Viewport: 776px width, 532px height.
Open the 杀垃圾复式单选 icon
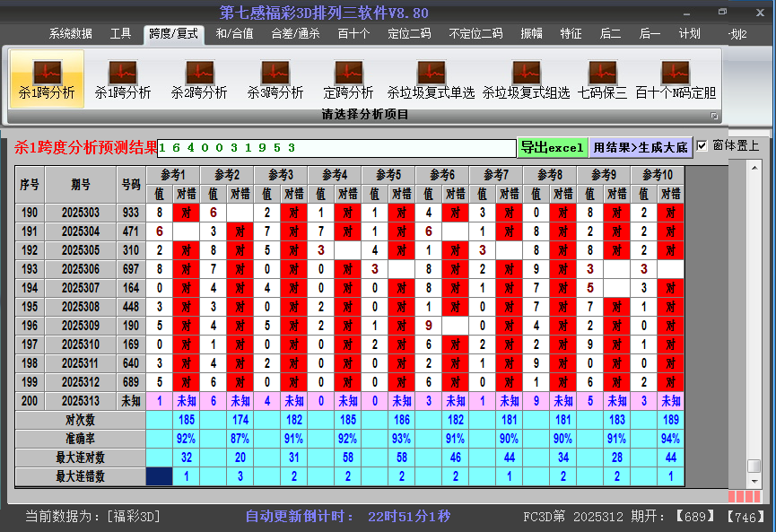coord(431,79)
